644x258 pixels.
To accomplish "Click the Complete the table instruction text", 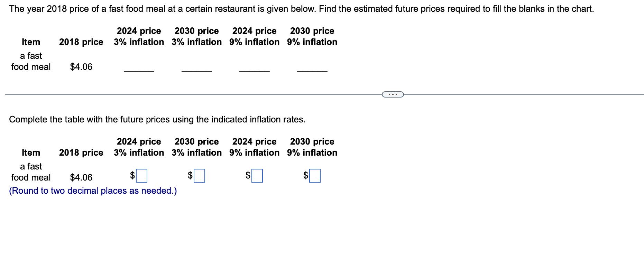I will point(157,120).
